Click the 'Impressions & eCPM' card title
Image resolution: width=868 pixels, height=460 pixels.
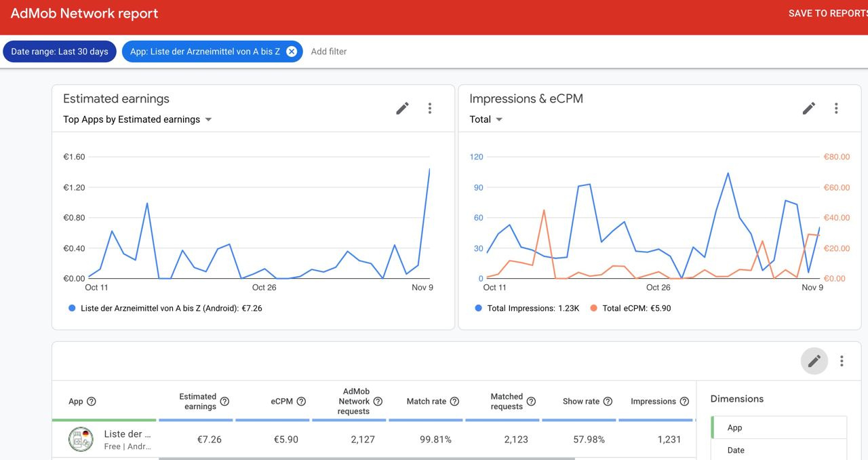click(x=526, y=99)
